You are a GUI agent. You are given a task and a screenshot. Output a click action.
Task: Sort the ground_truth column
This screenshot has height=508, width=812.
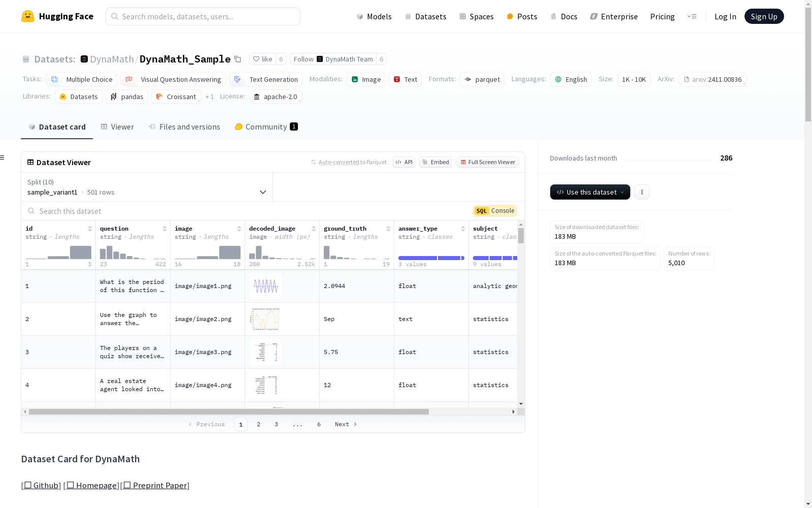(x=388, y=229)
